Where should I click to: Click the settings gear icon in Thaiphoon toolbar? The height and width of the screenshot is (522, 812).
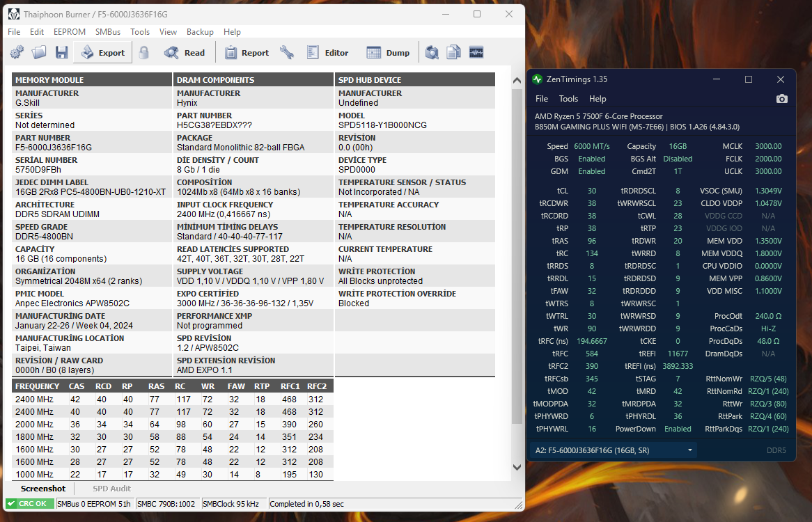17,52
